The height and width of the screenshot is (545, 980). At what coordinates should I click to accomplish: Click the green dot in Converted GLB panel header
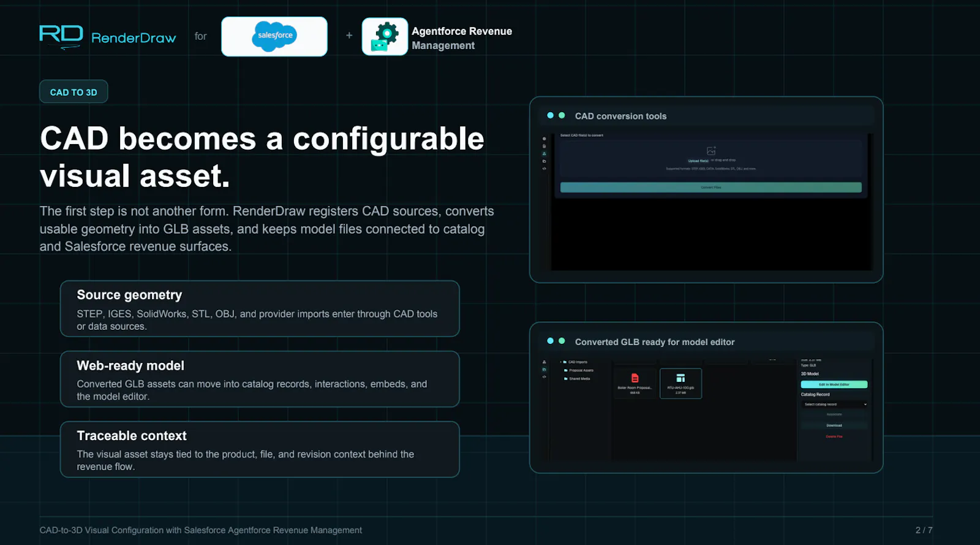[562, 341]
